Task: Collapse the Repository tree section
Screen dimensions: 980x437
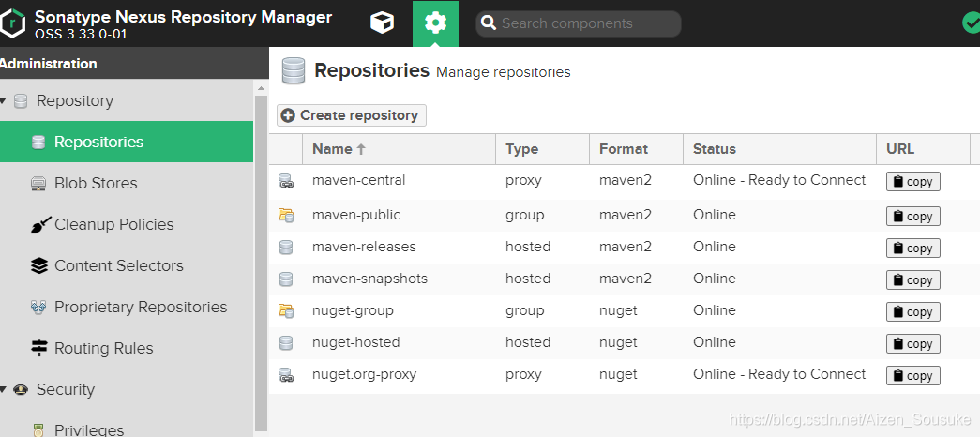Action: click(x=6, y=101)
